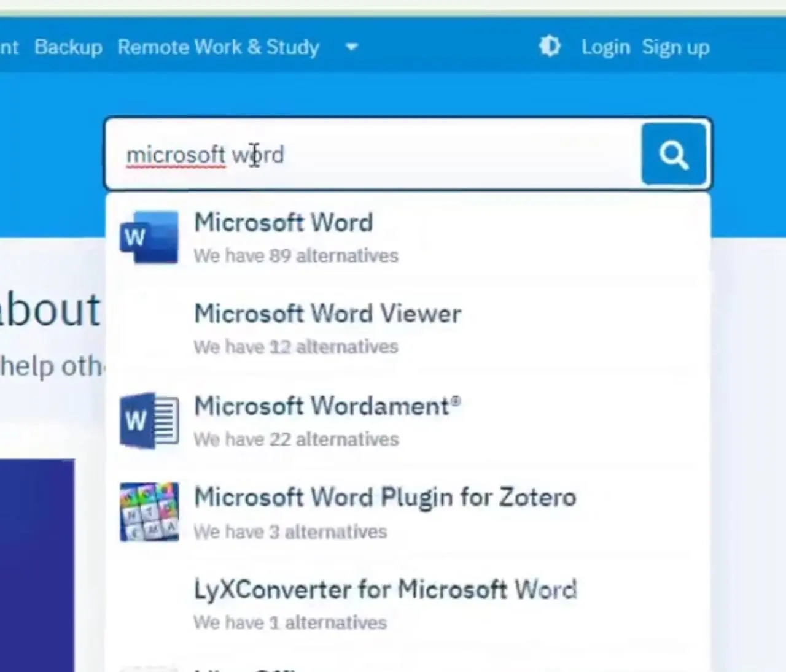Expand the category dropdown arrow after Remote Work & Study
The image size is (786, 672).
pos(352,47)
